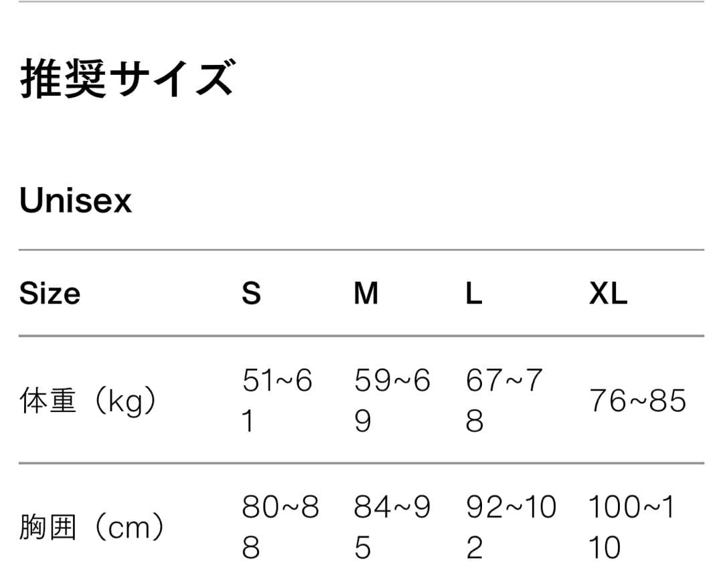Select the 59~69 weight cell
This screenshot has width=723, height=588.
pyautogui.click(x=392, y=401)
